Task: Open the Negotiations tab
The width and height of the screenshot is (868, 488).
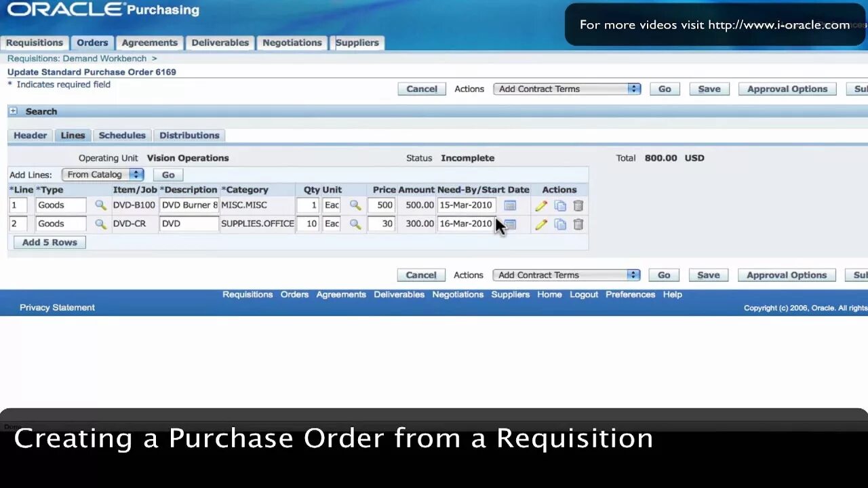Action: click(292, 43)
